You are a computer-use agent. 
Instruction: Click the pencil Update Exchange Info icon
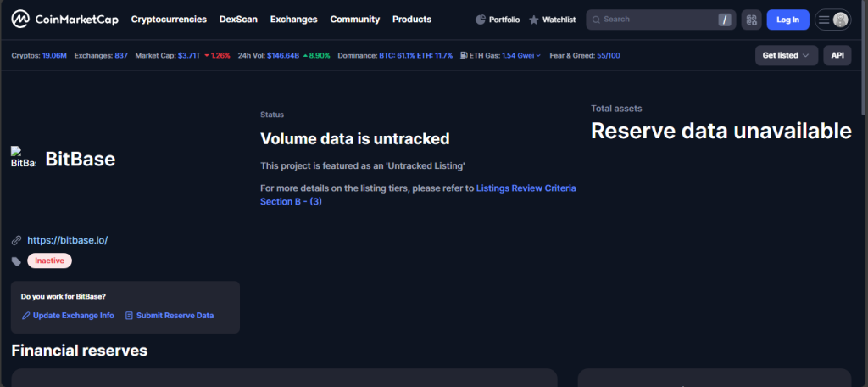pyautogui.click(x=26, y=316)
